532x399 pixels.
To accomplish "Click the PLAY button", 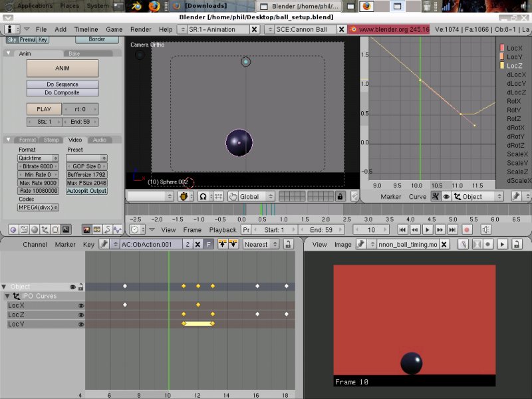I will point(44,109).
